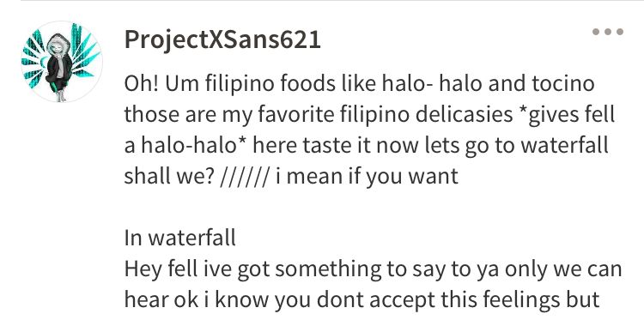Click the hooded character in the avatar
644x326 pixels.
click(58, 67)
